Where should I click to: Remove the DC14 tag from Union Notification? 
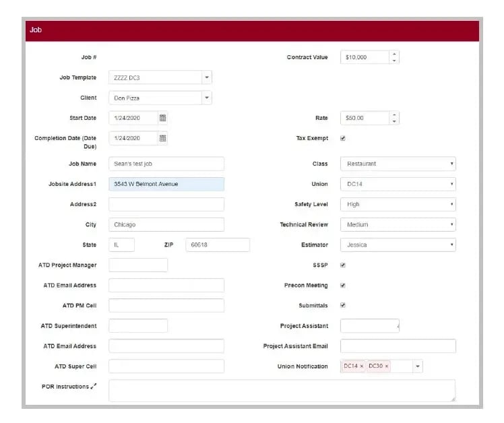point(362,366)
